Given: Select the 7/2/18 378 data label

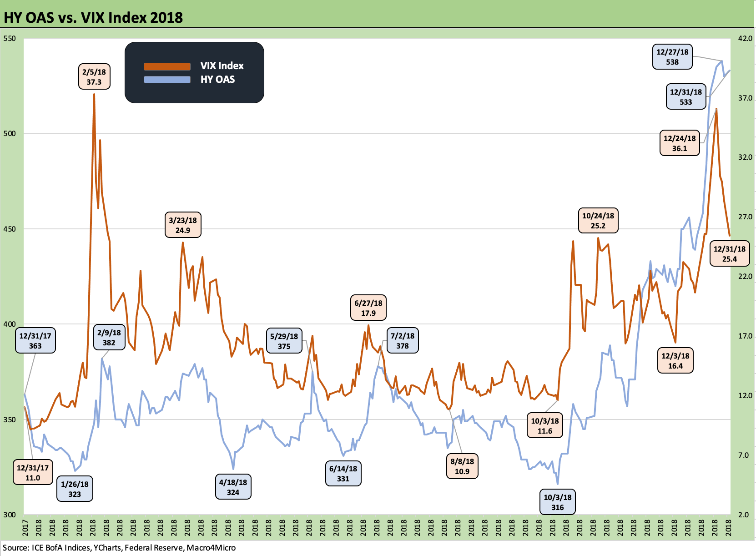Looking at the screenshot, I should point(403,341).
